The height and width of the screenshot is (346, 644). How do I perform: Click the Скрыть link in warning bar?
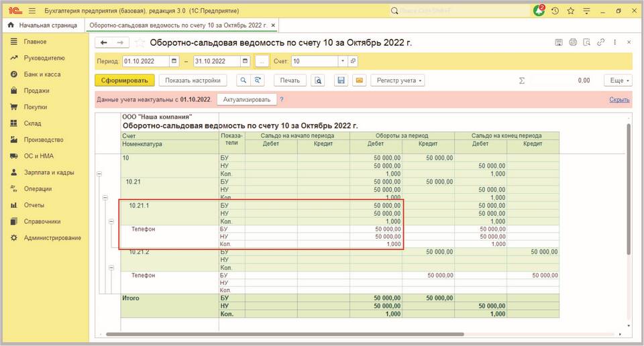point(619,99)
